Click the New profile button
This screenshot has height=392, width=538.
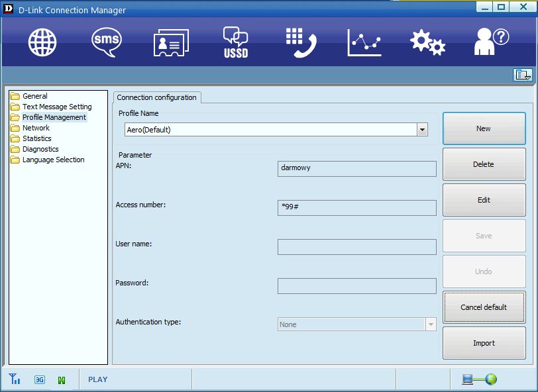pyautogui.click(x=484, y=128)
